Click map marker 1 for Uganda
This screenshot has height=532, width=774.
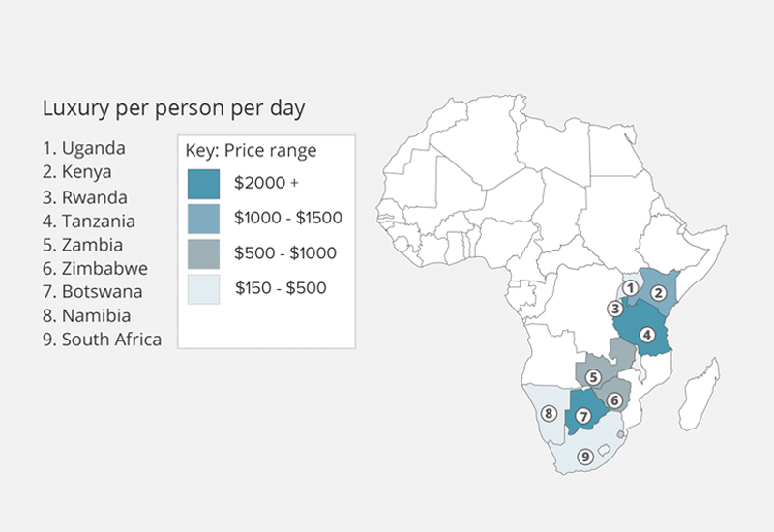(629, 288)
